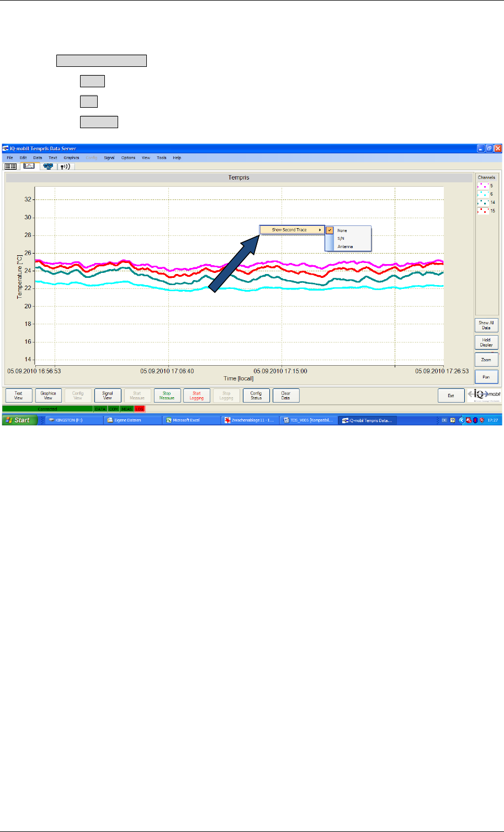Image resolution: width=504 pixels, height=832 pixels.
Task: Open the File menu
Action: pos(10,157)
